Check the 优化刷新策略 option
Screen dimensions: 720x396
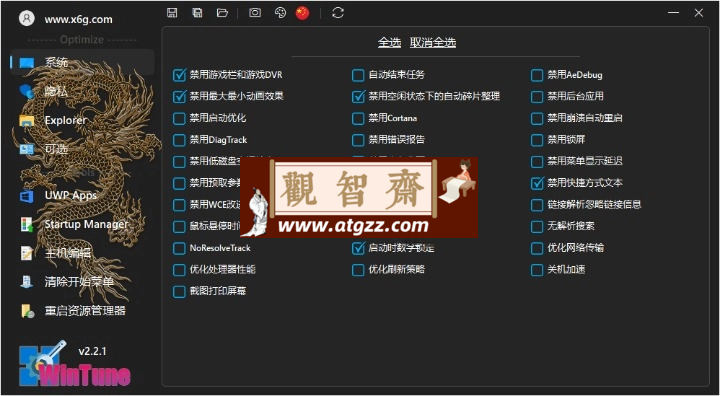(x=358, y=270)
